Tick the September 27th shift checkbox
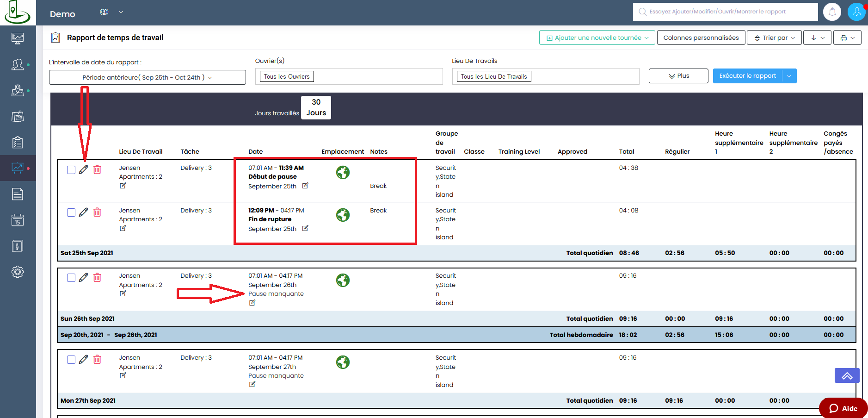 pyautogui.click(x=71, y=360)
